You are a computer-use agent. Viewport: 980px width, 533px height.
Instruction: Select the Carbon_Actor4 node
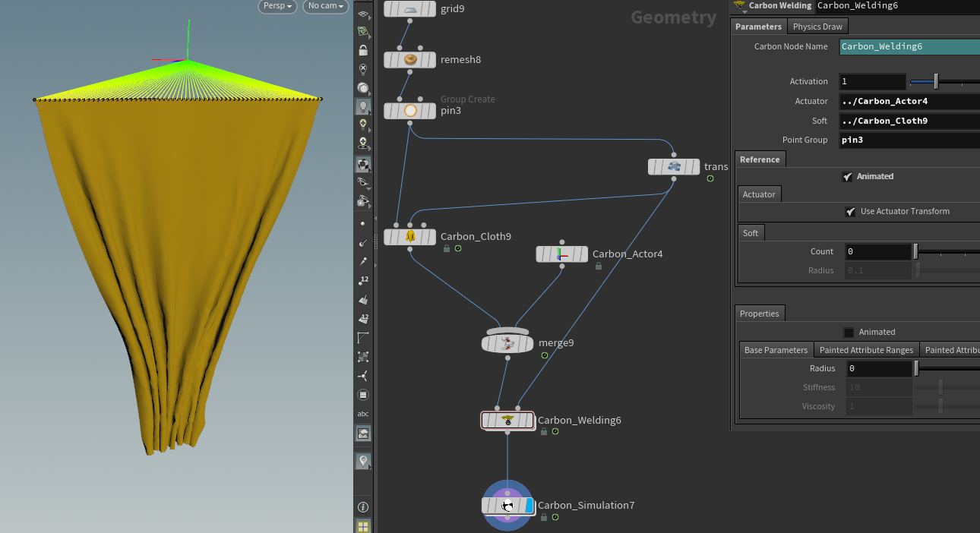pyautogui.click(x=562, y=254)
